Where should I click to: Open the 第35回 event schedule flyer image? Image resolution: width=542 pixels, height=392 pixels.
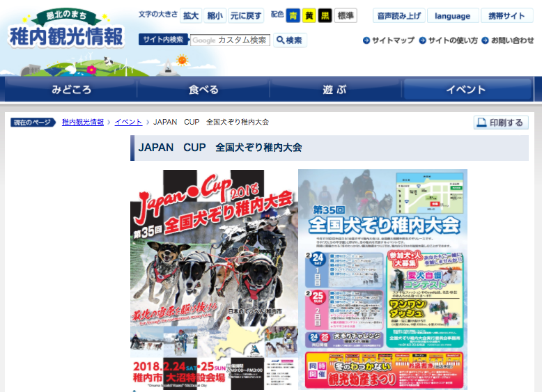coord(382,280)
